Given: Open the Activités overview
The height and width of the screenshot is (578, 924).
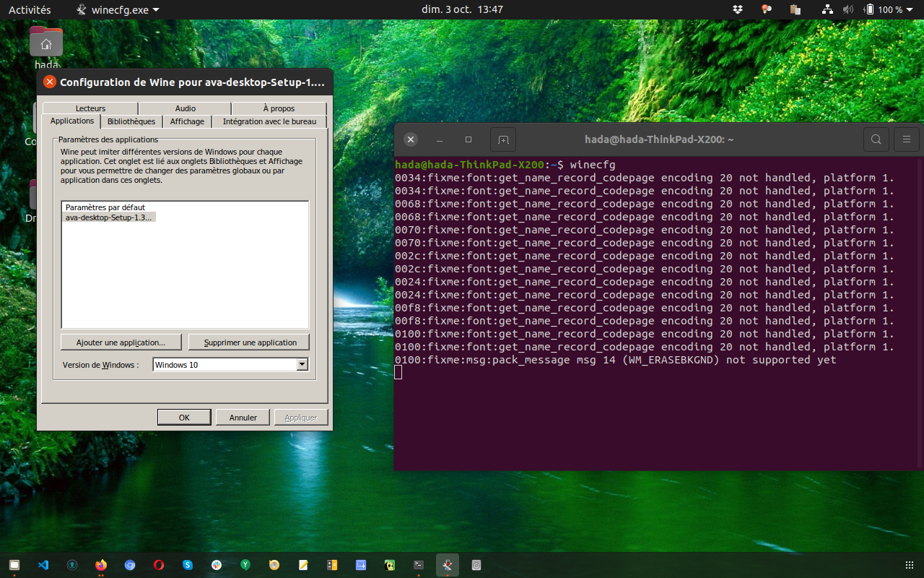Looking at the screenshot, I should (x=30, y=9).
